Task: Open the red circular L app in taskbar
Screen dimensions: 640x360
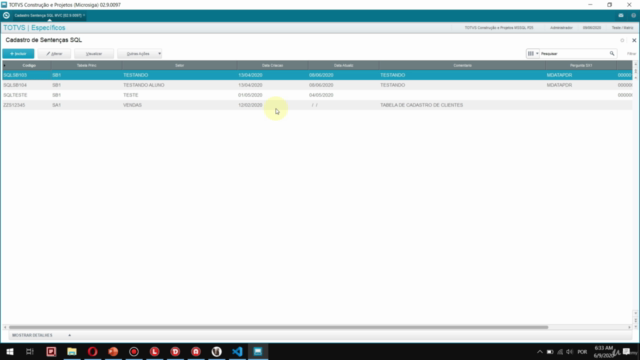Action: [154, 351]
